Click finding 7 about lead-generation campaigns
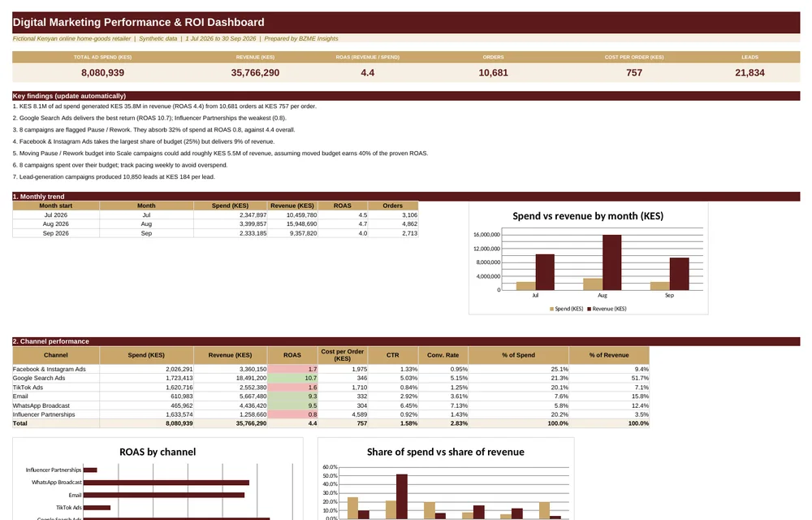Screen dimensions: 812x520 click(x=114, y=177)
